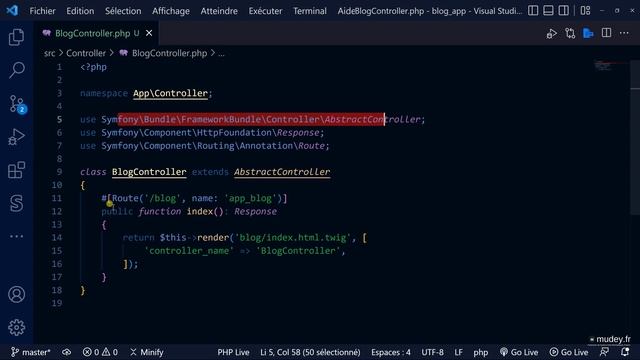This screenshot has width=640, height=360.
Task: Close the BlogController.php tab
Action: pos(149,33)
